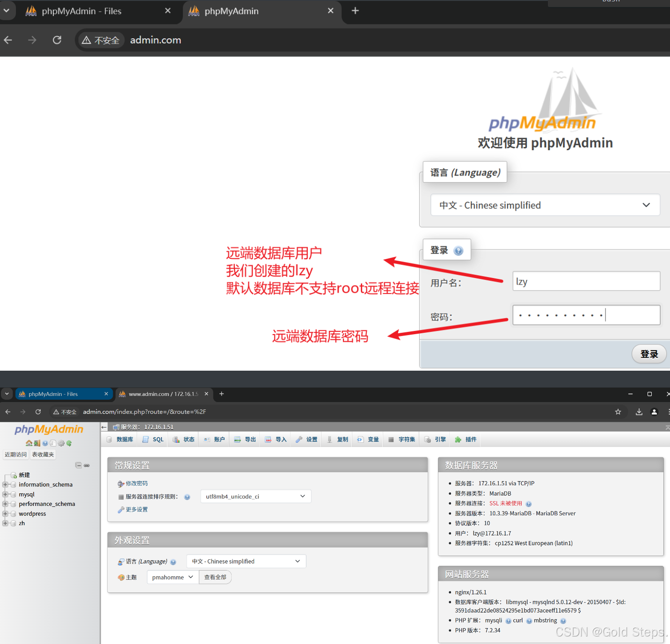Expand performance_schema database tree node
This screenshot has height=644, width=670.
pos(5,504)
